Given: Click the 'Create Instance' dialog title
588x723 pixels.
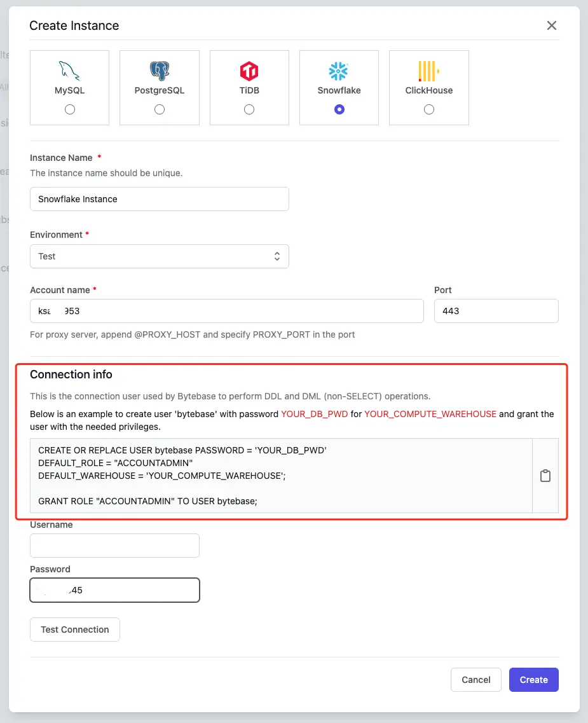Looking at the screenshot, I should click(74, 26).
